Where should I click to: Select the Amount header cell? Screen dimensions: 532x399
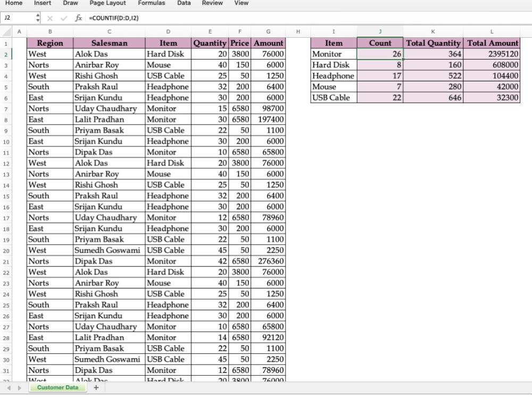point(268,43)
